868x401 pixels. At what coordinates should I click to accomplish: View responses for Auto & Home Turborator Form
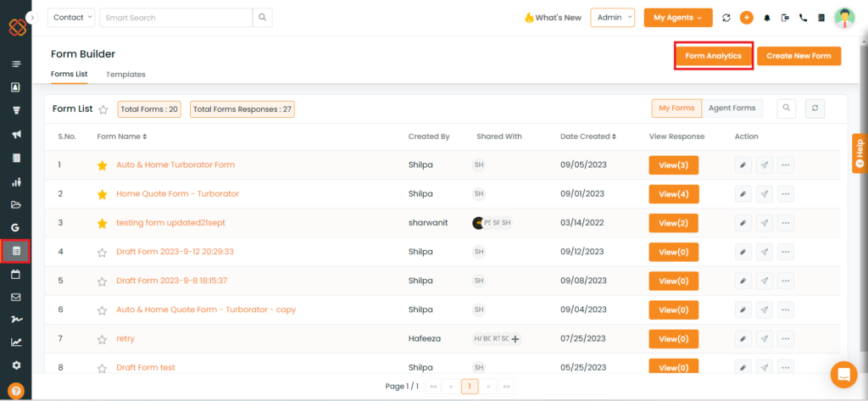674,165
